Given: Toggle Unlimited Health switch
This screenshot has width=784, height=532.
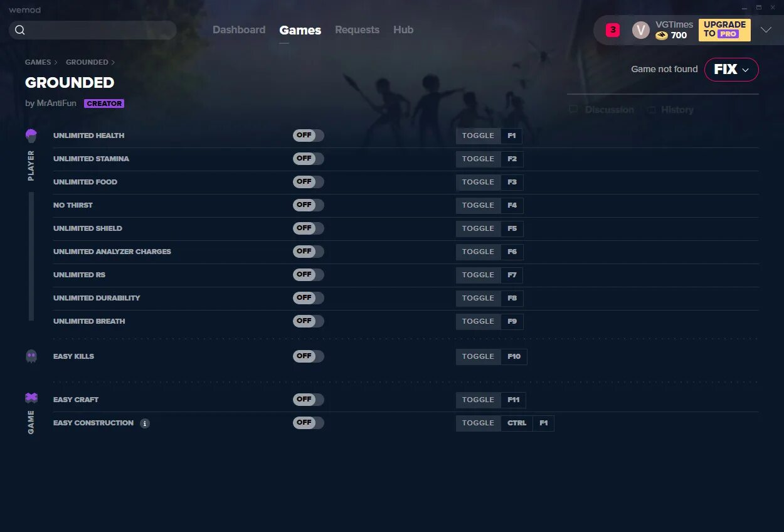Looking at the screenshot, I should tap(309, 136).
